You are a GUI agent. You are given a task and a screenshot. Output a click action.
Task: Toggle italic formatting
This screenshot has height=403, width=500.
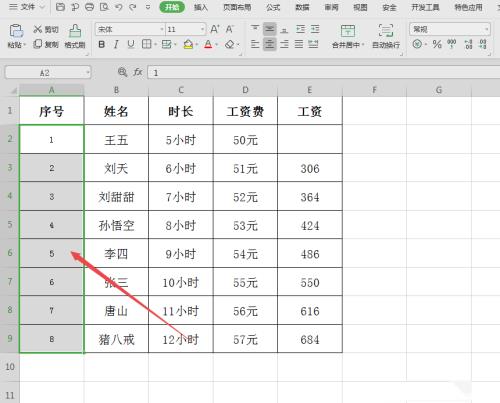[116, 44]
